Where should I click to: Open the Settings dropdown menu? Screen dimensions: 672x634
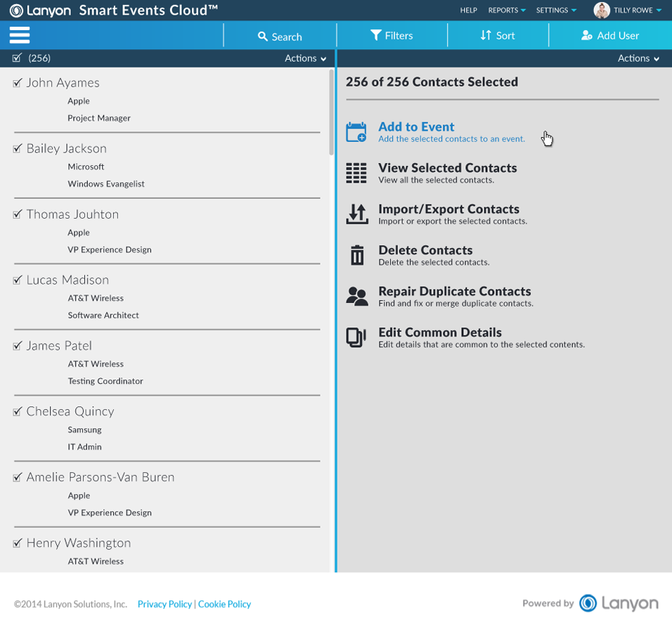[556, 11]
